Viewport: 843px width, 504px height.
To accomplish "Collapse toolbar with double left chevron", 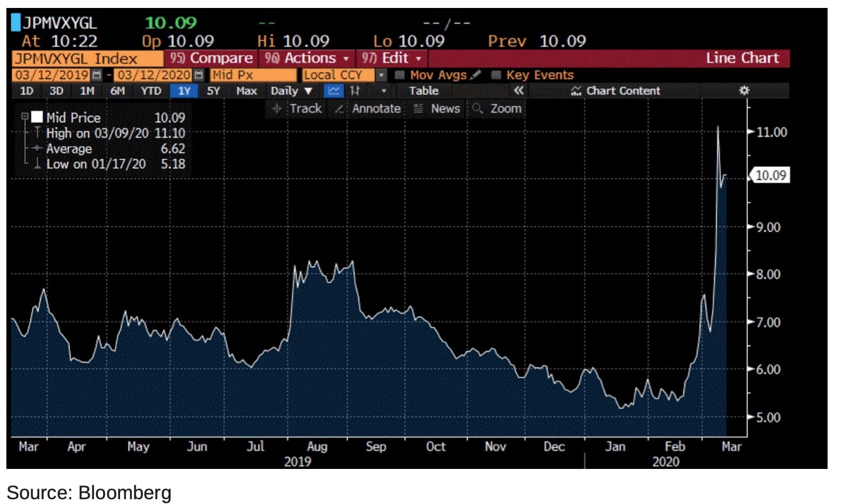I will click(x=518, y=91).
